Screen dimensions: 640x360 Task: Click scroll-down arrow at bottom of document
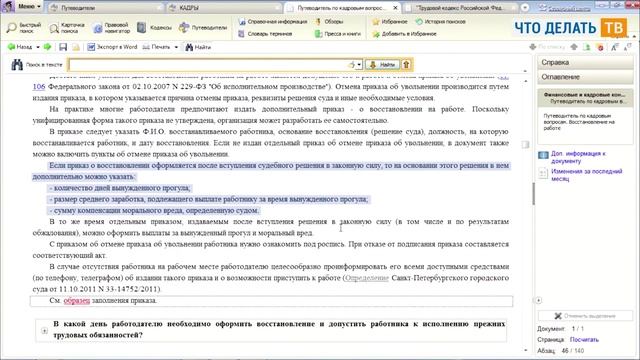click(x=525, y=350)
